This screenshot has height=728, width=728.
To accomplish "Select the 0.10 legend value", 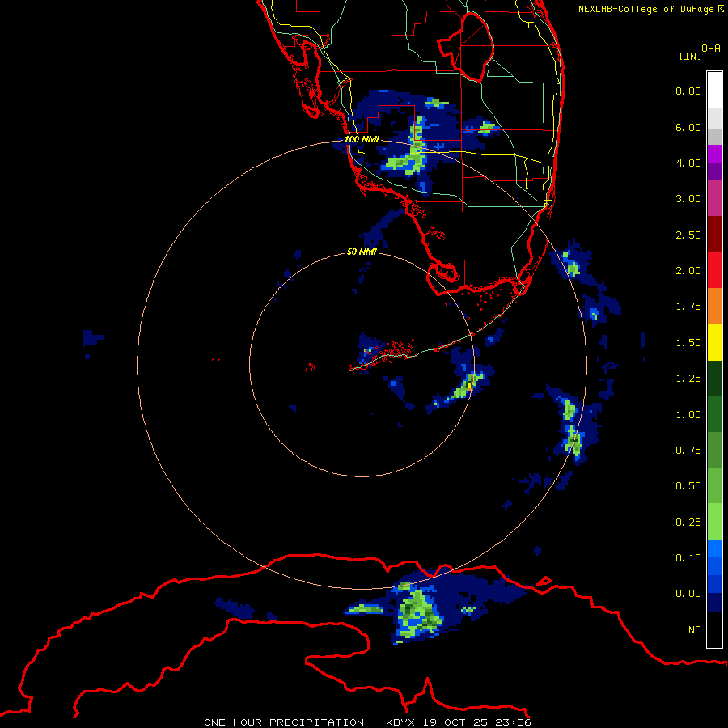I will pyautogui.click(x=688, y=558).
